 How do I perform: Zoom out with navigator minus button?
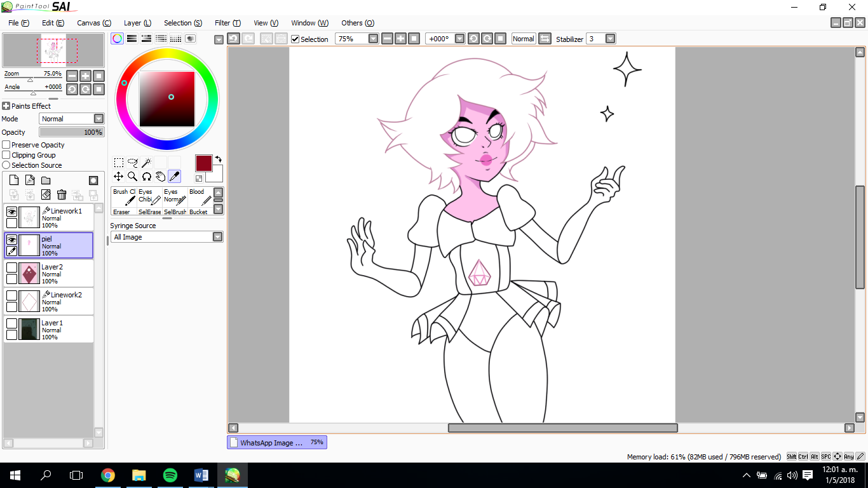pyautogui.click(x=72, y=76)
